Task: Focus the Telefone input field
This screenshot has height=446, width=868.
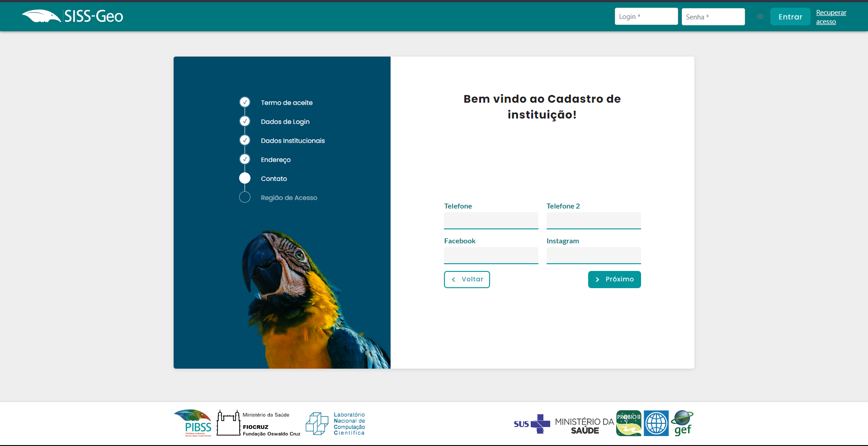Action: pyautogui.click(x=491, y=221)
